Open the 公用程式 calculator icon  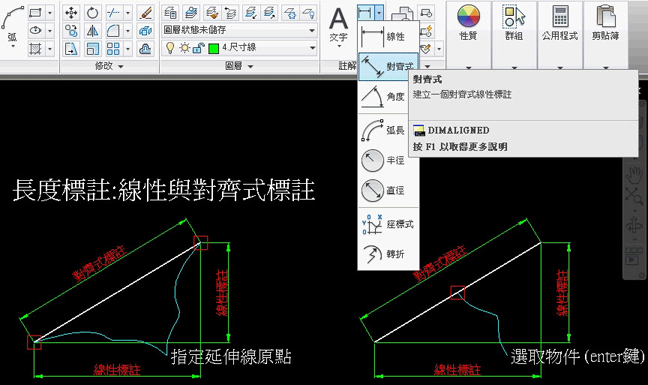pyautogui.click(x=560, y=16)
